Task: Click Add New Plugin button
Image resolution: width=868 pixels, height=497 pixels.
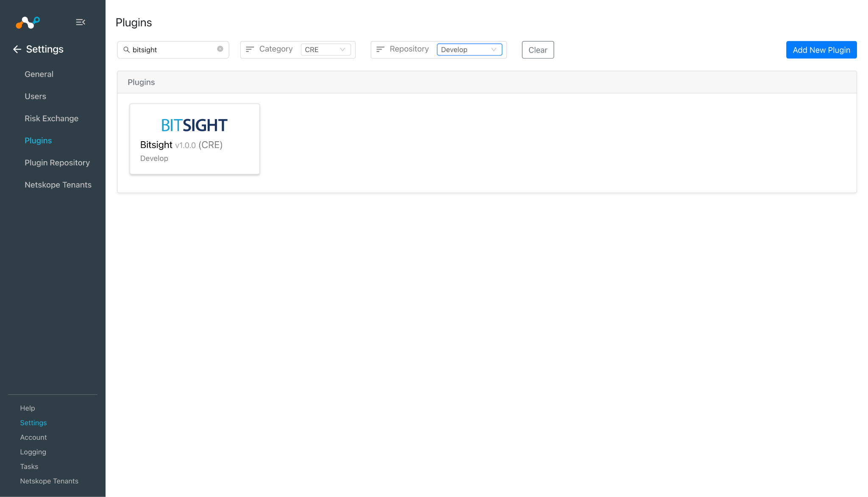Action: (821, 50)
